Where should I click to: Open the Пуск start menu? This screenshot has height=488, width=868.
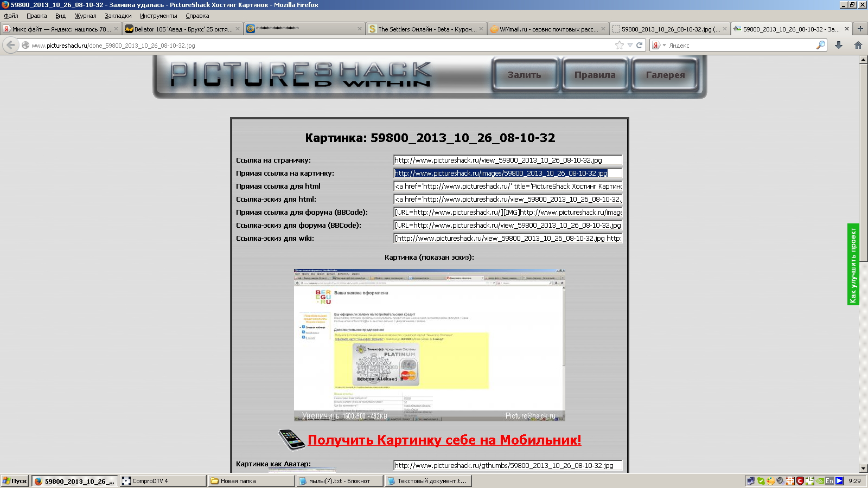point(15,481)
